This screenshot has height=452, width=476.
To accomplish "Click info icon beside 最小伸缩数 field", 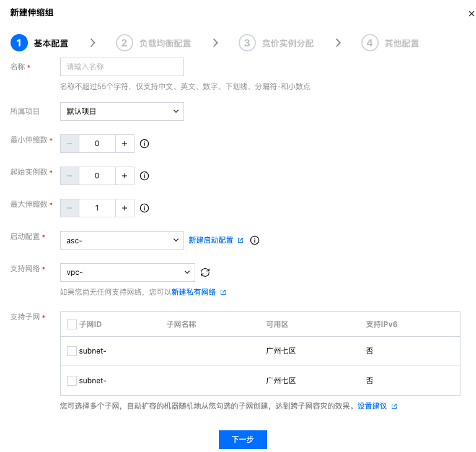I will coord(144,144).
